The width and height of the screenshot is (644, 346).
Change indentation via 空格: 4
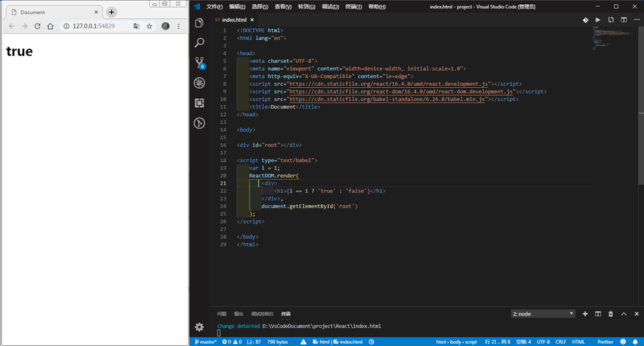524,342
